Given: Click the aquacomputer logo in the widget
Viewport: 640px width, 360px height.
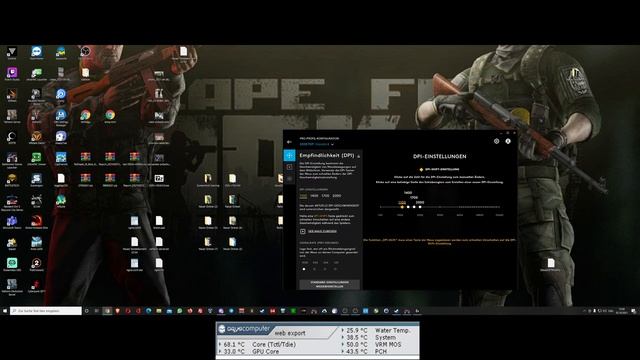Looking at the screenshot, I should click(244, 329).
